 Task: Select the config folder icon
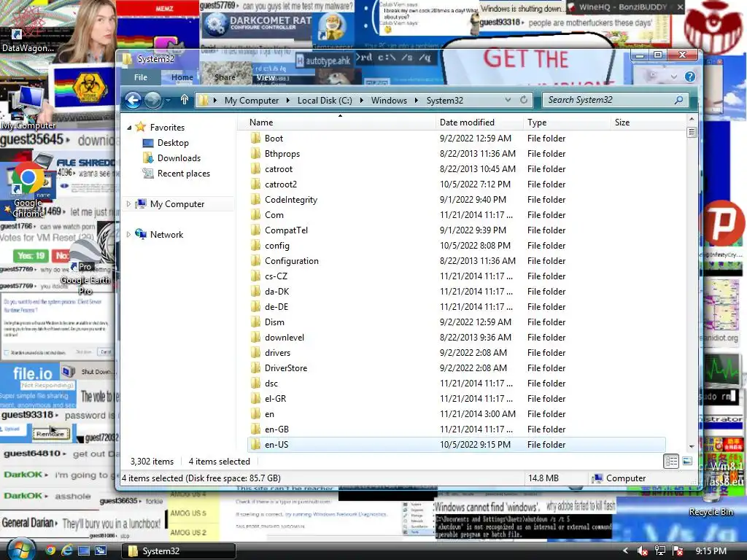pyautogui.click(x=256, y=245)
